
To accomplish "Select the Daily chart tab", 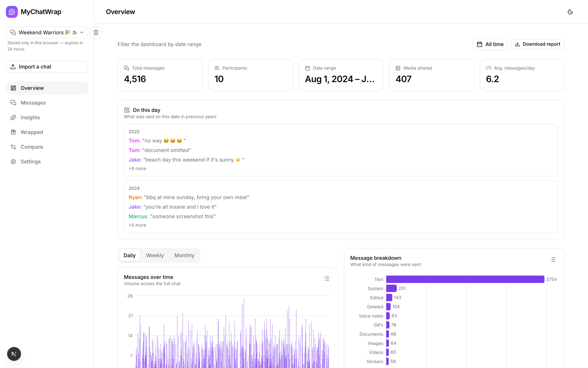I will coord(129,255).
